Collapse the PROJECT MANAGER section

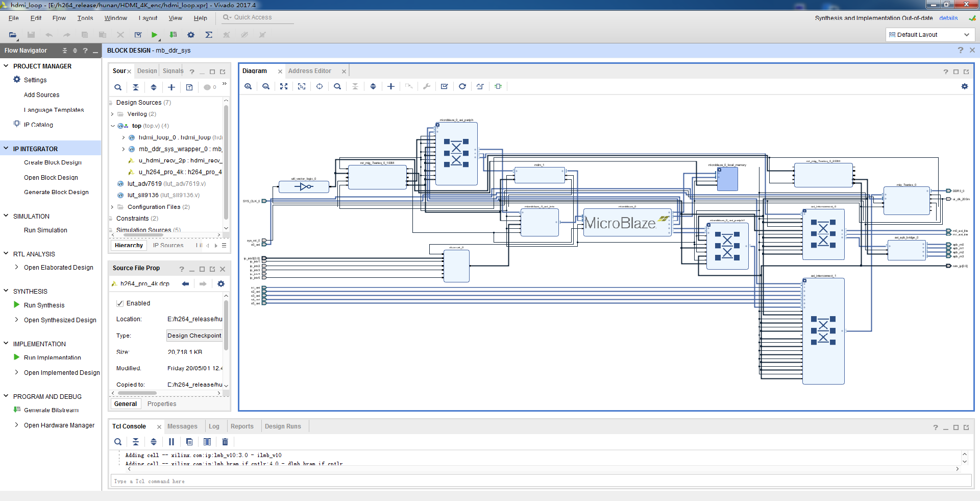[x=6, y=66]
